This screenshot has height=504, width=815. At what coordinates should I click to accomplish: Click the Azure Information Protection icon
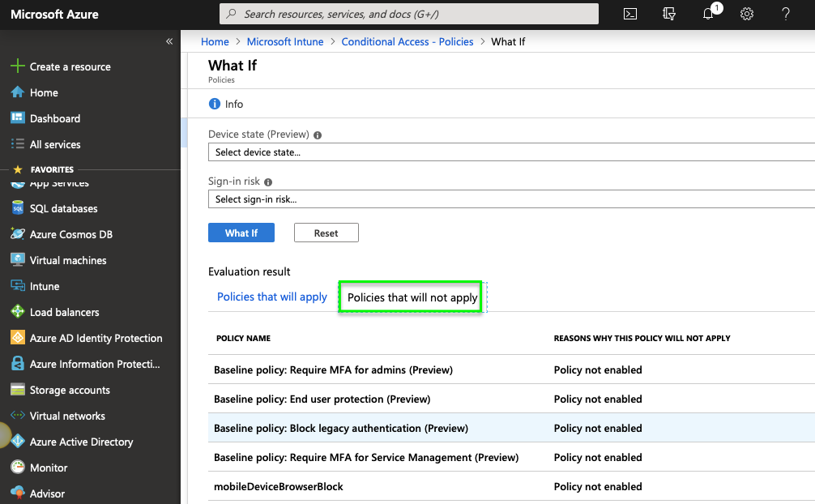tap(18, 364)
